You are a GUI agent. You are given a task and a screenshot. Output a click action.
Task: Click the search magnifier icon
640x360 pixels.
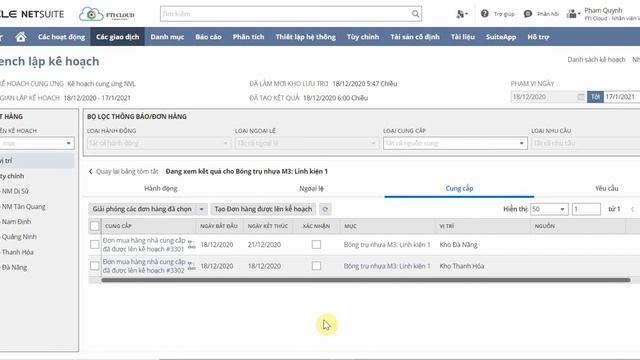[x=415, y=14]
